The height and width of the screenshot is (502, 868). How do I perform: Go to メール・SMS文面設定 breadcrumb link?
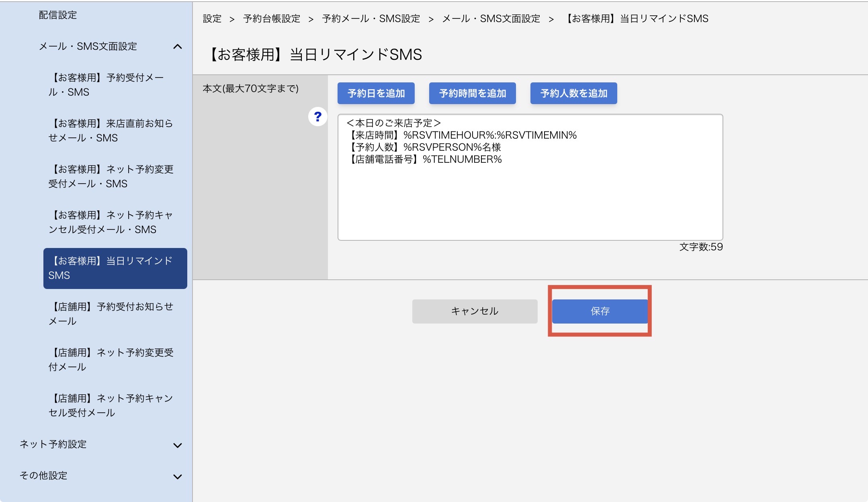pyautogui.click(x=491, y=18)
